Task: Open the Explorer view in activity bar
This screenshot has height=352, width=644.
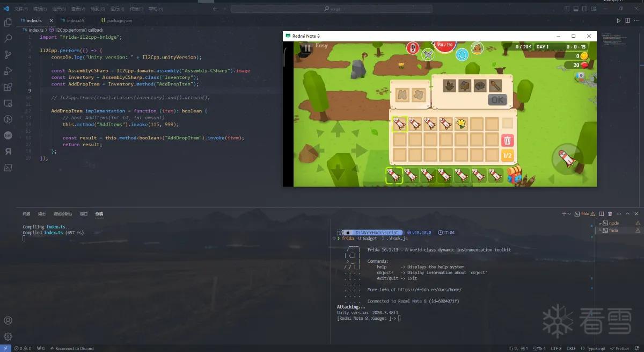Action: tap(8, 23)
